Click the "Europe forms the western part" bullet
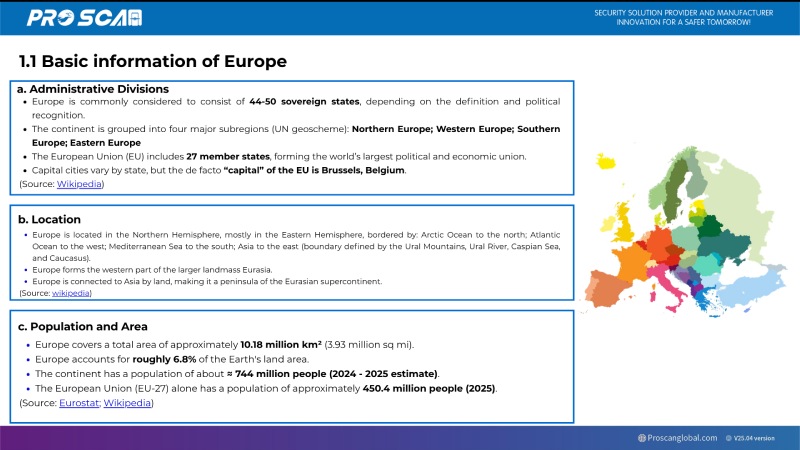Screen dimensions: 800x450 (152, 269)
